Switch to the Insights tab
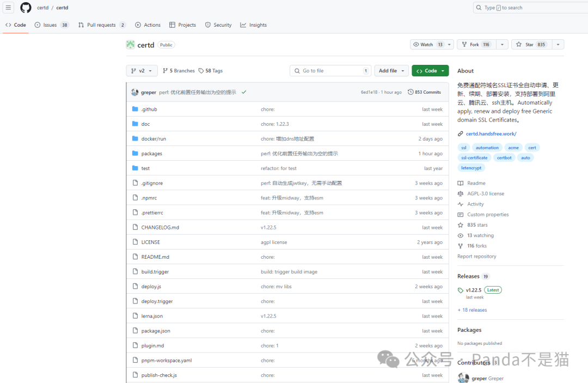The width and height of the screenshot is (588, 383). (254, 25)
